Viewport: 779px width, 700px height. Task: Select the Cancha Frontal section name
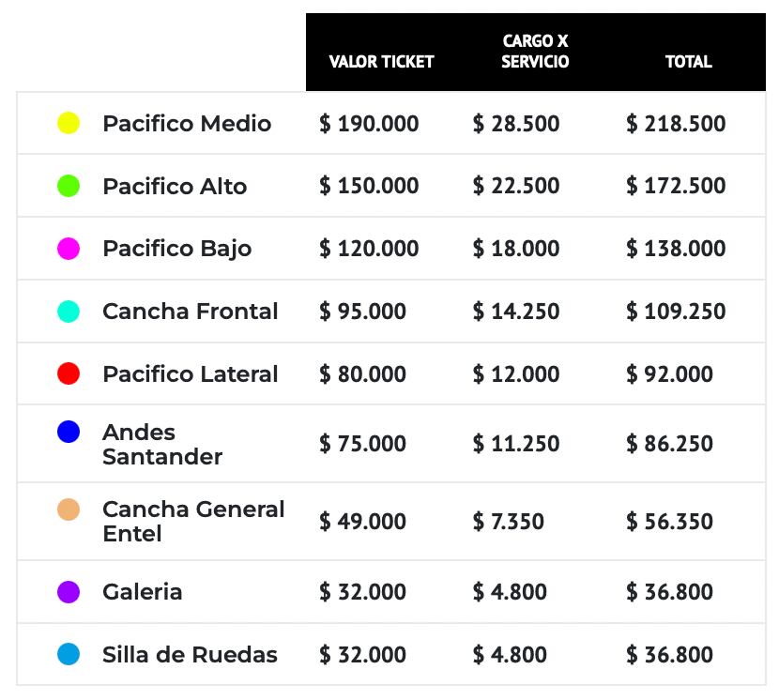tap(191, 312)
